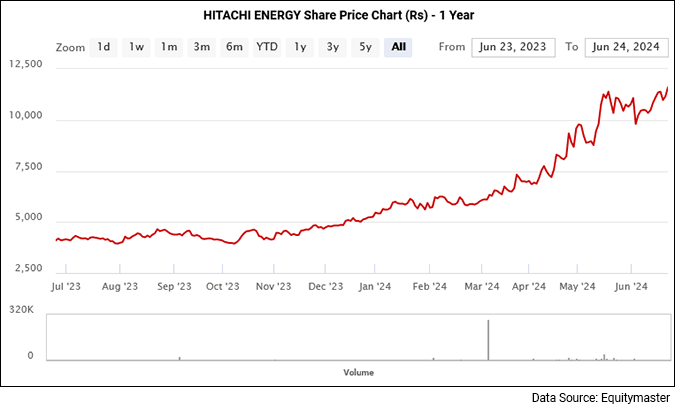Viewport: 675px width, 410px height.
Task: Click the Dec '23 axis label
Action: coord(325,286)
